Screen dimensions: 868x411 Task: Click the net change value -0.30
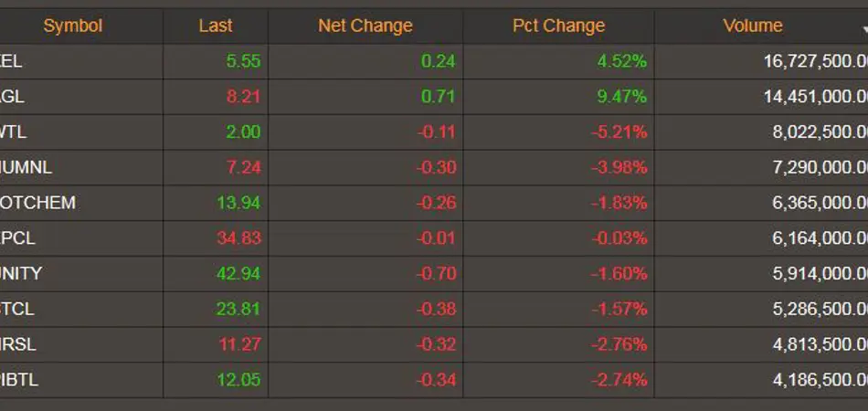click(437, 167)
